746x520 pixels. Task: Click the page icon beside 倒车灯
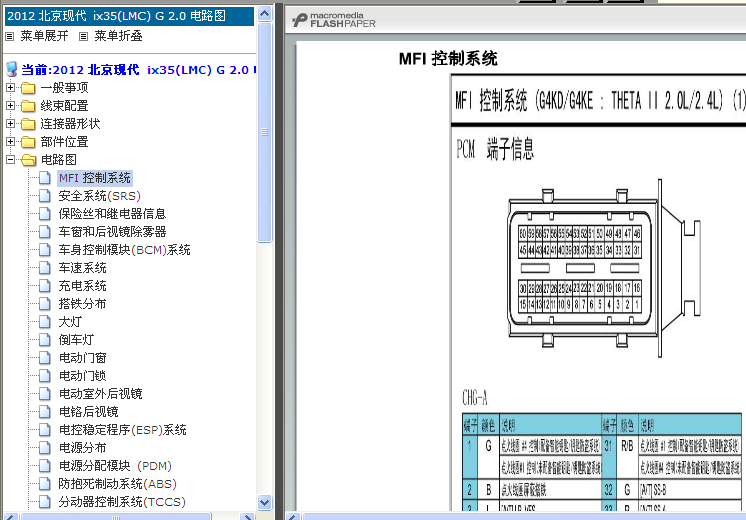[x=45, y=340]
